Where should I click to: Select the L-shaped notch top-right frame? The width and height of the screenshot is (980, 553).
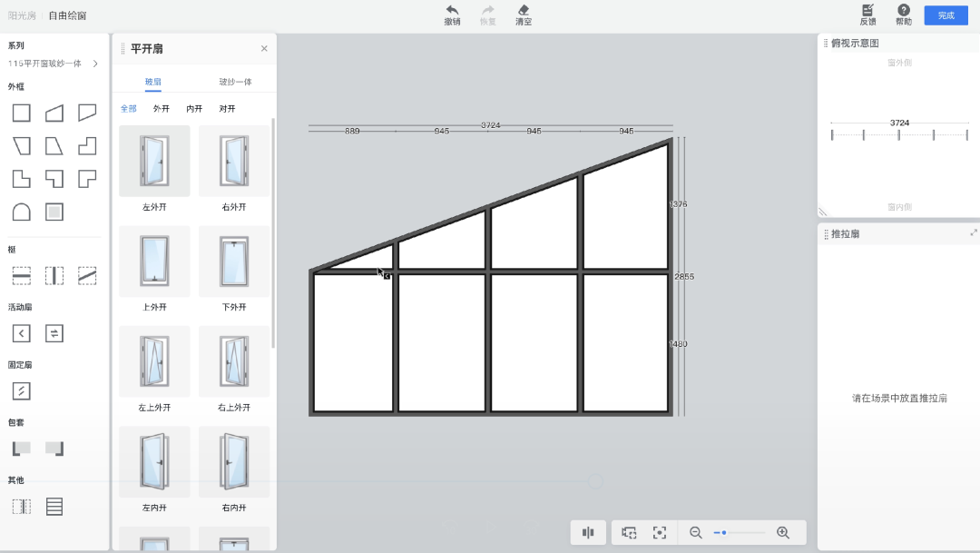click(x=21, y=179)
